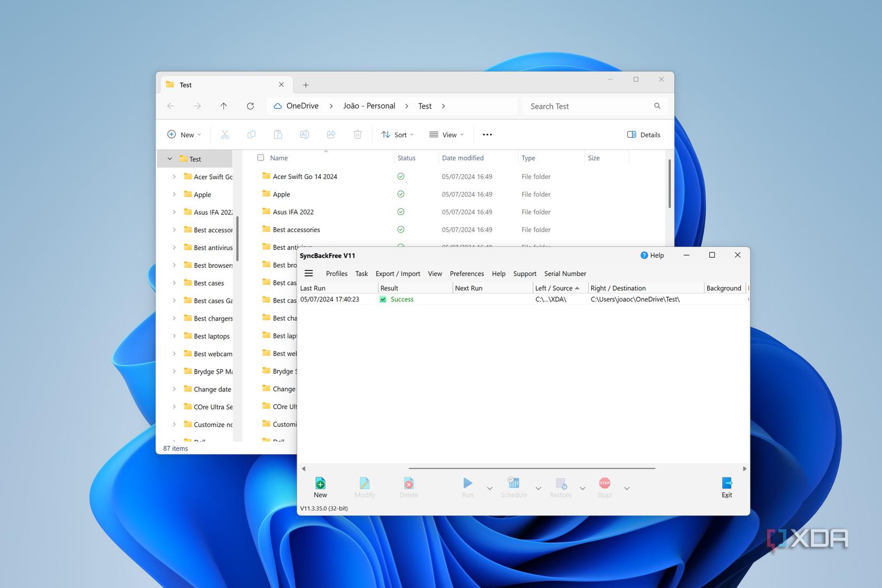Open the dropdown arrow next to Run
Viewport: 882px width, 588px height.
490,488
